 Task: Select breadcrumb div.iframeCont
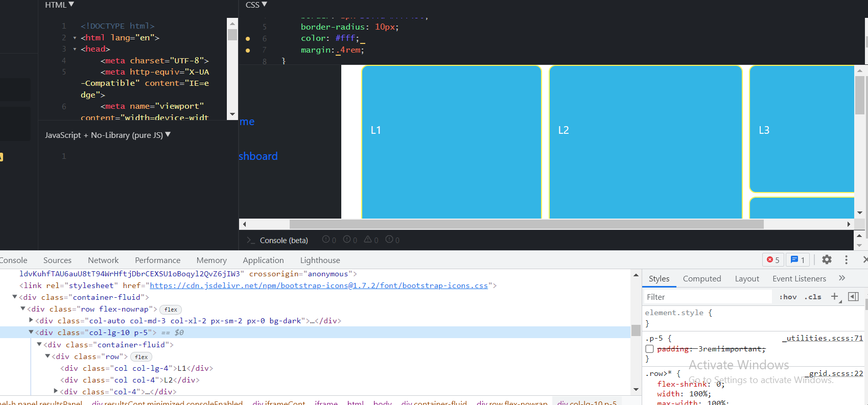(278, 402)
